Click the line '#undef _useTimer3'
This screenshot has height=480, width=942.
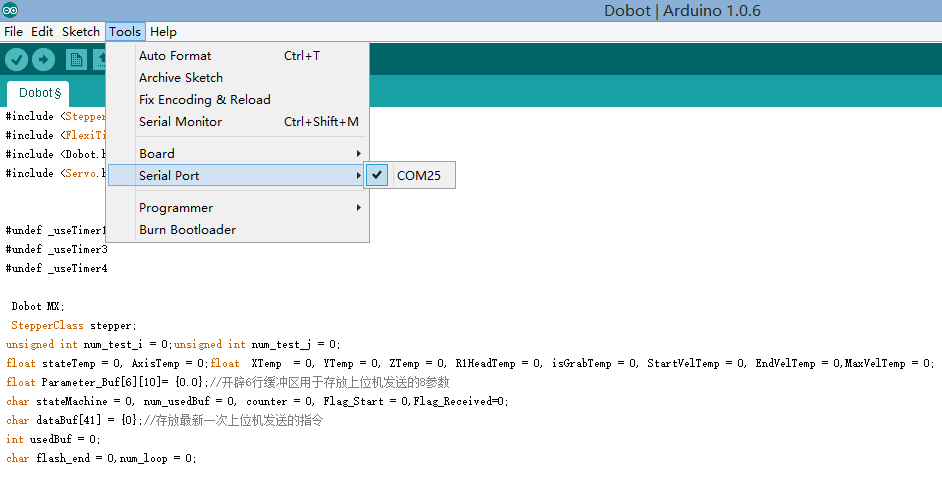56,249
